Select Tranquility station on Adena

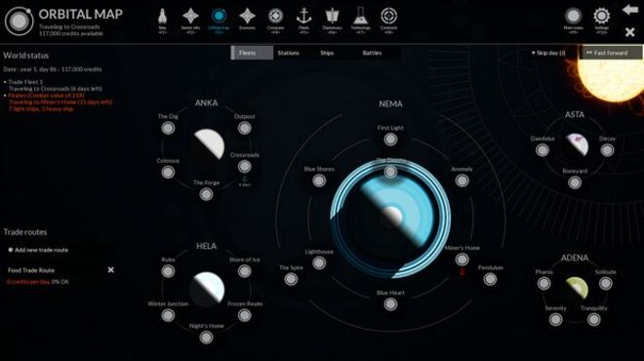(x=593, y=319)
